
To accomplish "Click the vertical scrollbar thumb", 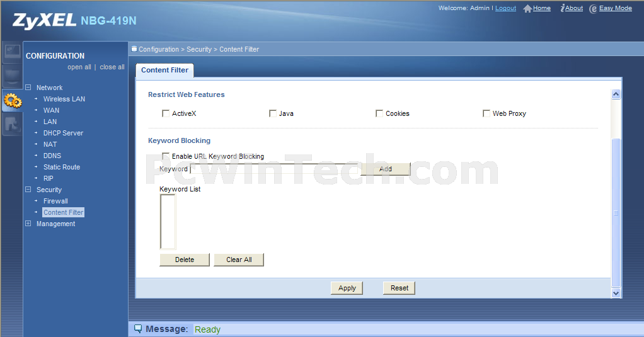I will (616, 213).
